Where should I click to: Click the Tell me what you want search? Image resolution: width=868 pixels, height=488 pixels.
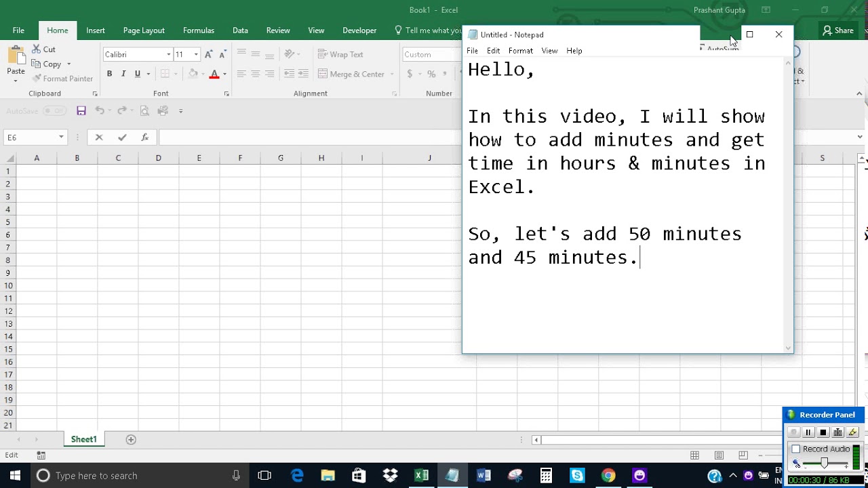click(427, 30)
